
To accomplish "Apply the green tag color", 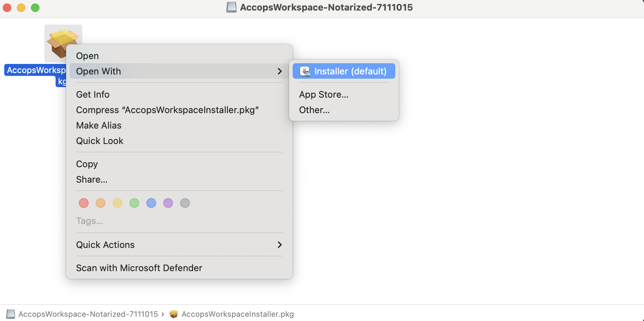I will tap(134, 203).
